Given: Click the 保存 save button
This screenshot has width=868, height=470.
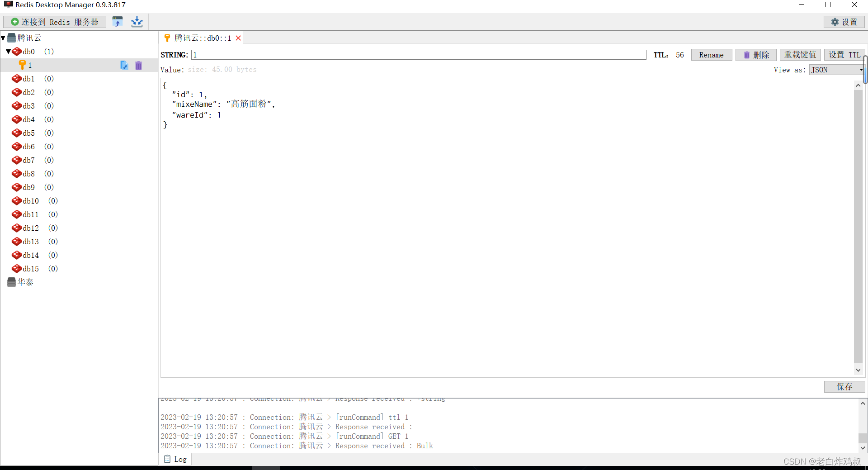Looking at the screenshot, I should click(844, 387).
